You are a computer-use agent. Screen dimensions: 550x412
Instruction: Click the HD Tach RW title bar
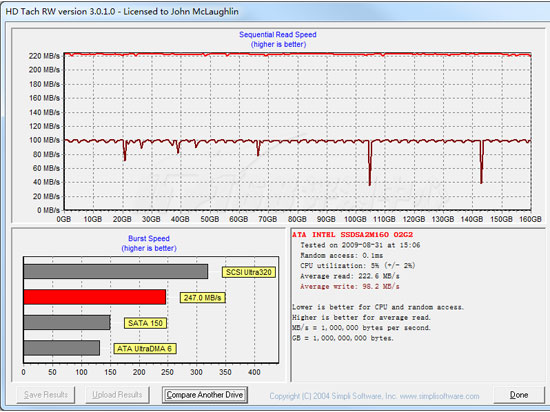[x=275, y=11]
